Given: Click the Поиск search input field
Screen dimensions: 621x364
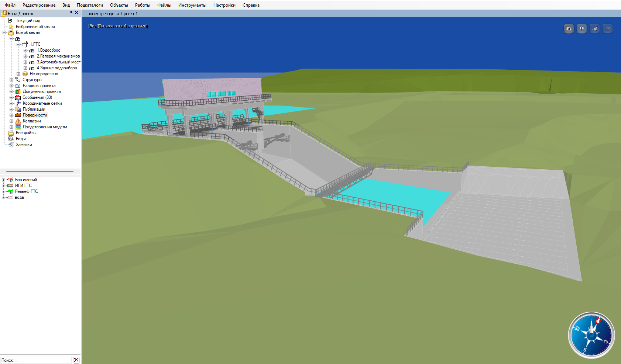Looking at the screenshot, I should pos(36,360).
